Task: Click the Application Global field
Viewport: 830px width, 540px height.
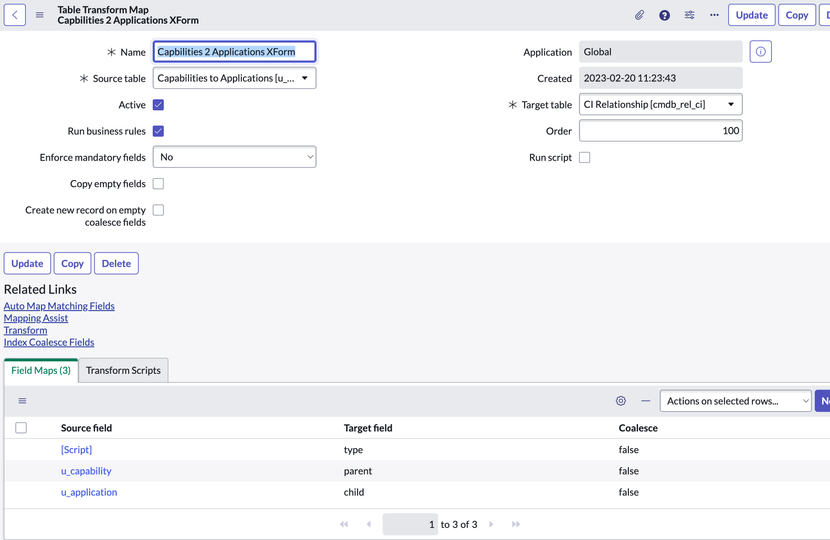Action: point(661,52)
